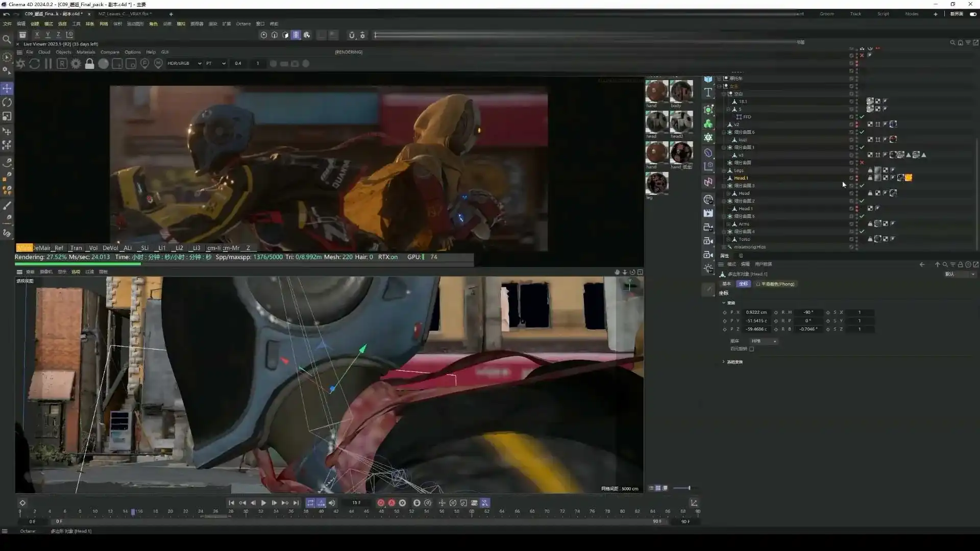This screenshot has height=551, width=980.
Task: Click the clay mode sphere icon
Action: (x=103, y=64)
